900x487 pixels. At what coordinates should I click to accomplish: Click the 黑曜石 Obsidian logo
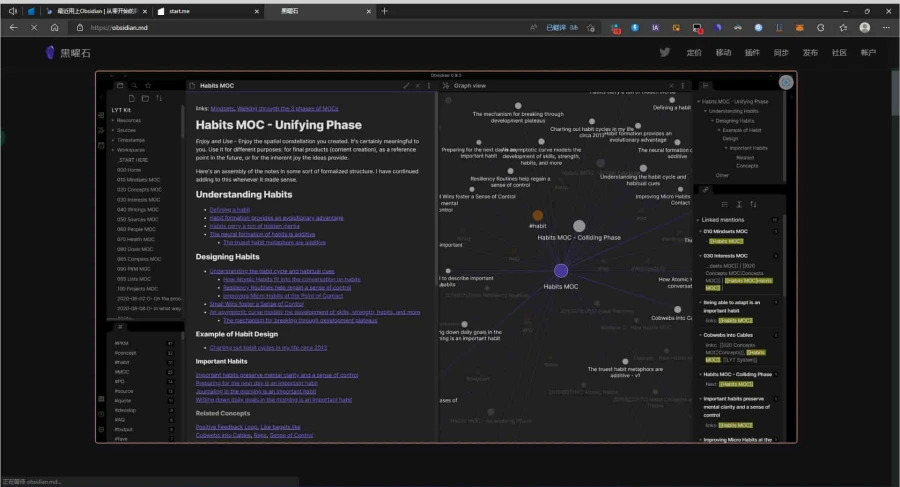[68, 53]
